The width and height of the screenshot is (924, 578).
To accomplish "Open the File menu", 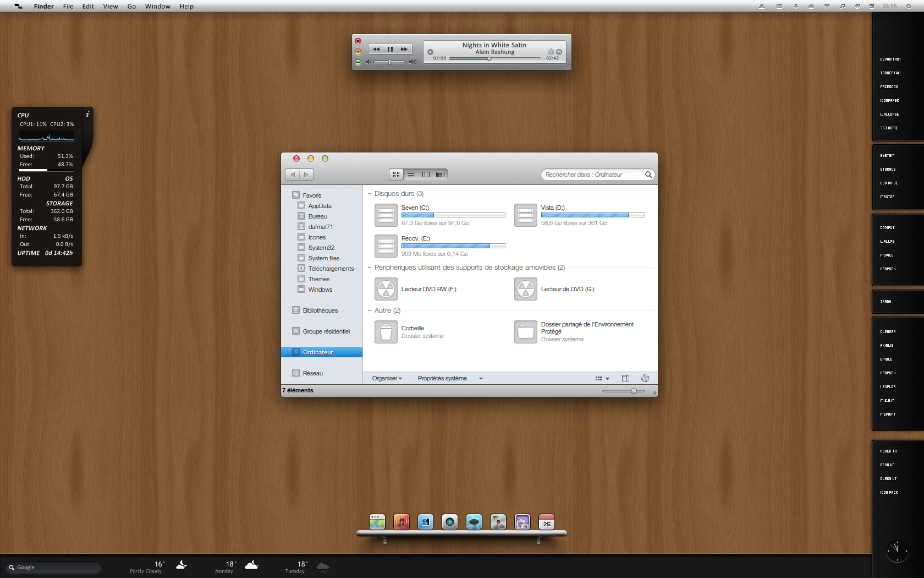I will click(68, 7).
